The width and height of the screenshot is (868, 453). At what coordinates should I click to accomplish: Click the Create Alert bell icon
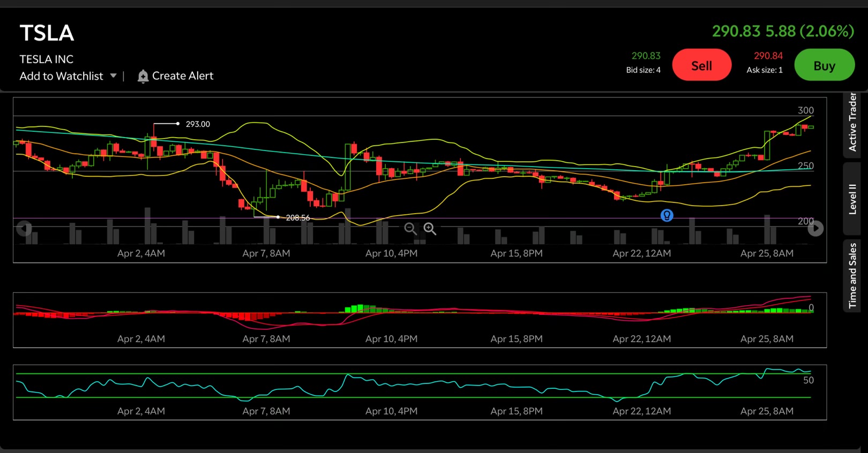pyautogui.click(x=143, y=77)
